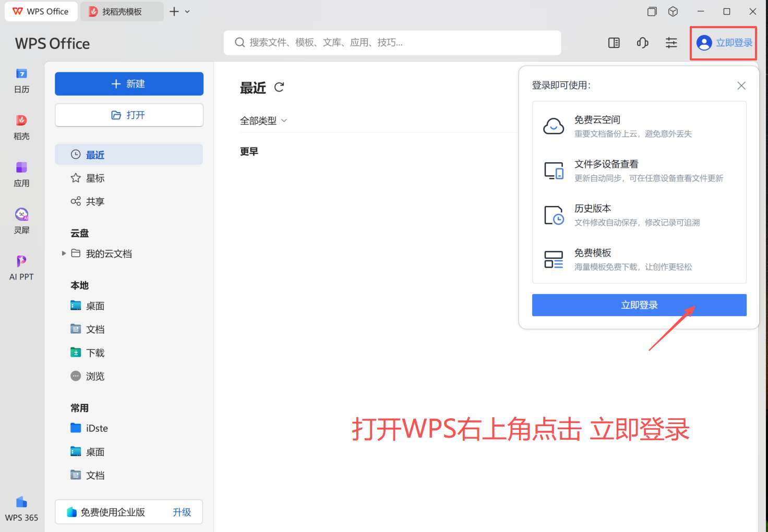768x532 pixels.
Task: Toggle the side panel layout icon
Action: click(614, 43)
